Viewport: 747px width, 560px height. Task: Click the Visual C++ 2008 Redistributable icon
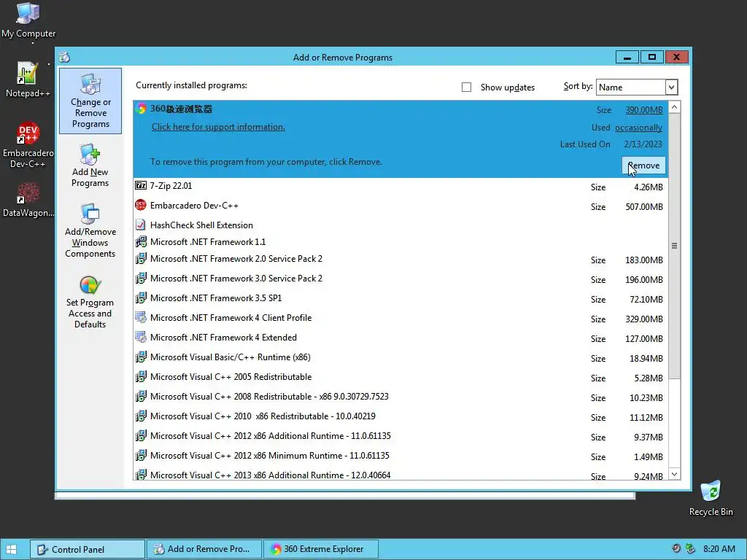pos(141,396)
